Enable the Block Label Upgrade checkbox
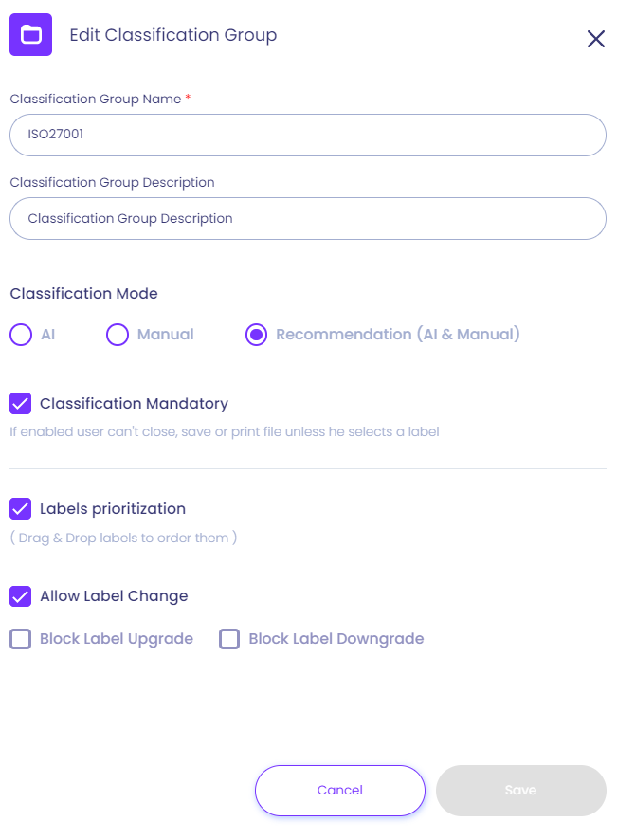617x840 pixels. coord(21,639)
